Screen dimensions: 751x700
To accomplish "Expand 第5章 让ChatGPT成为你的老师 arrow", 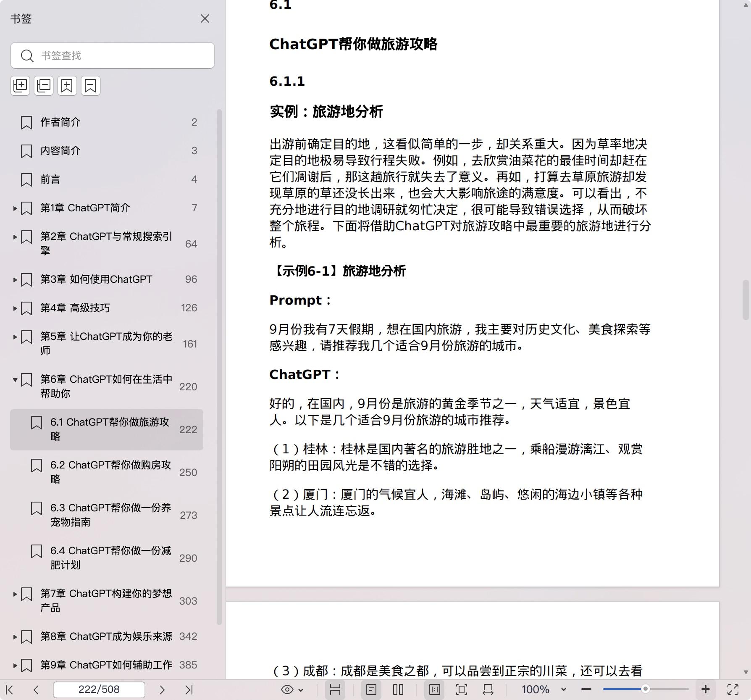I will tap(15, 337).
